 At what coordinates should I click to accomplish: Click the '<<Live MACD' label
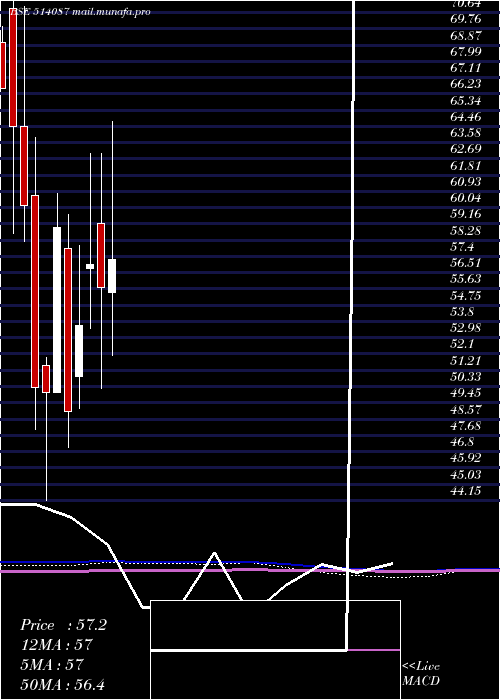421,673
